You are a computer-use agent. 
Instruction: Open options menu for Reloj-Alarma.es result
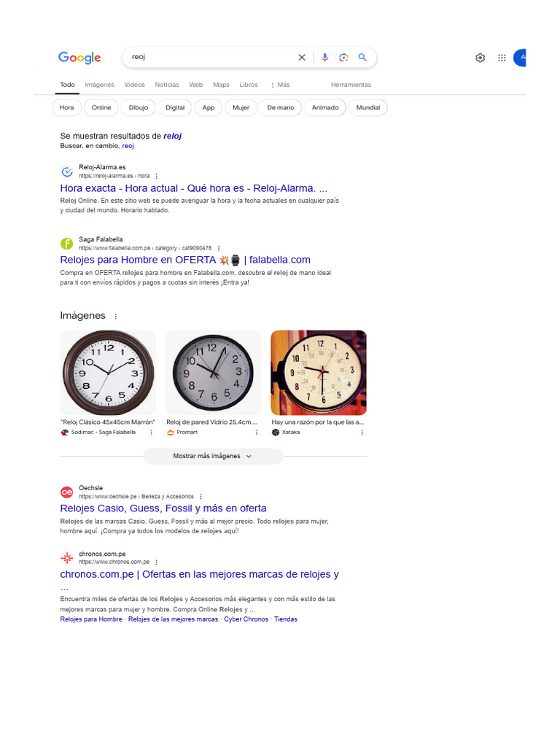pyautogui.click(x=157, y=176)
